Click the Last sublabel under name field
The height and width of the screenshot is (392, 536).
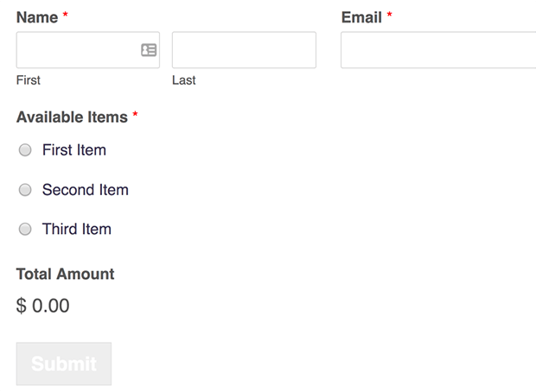(184, 80)
